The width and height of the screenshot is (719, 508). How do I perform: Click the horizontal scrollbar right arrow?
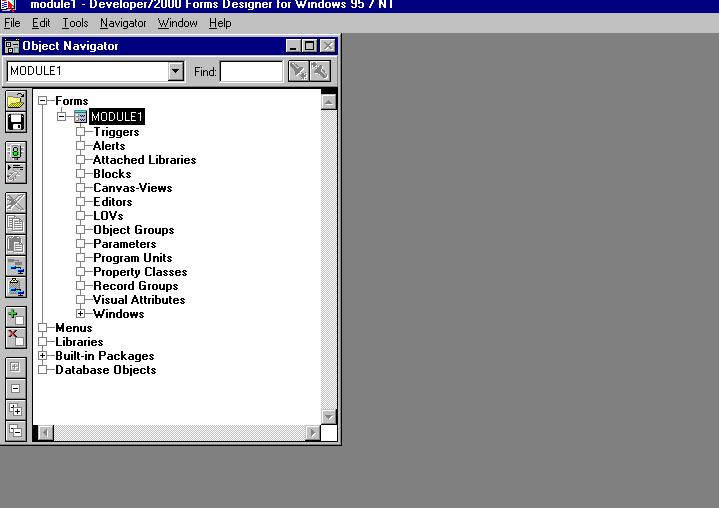(313, 433)
